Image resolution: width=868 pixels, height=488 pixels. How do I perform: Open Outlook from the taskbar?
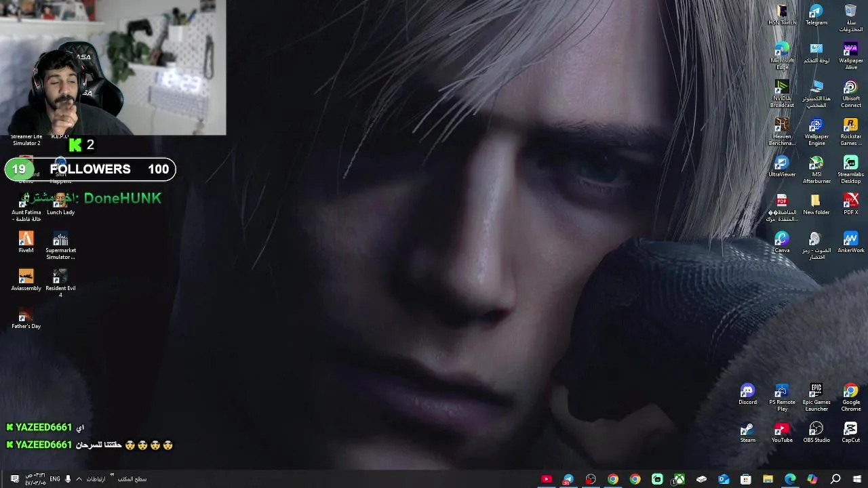[x=724, y=479]
